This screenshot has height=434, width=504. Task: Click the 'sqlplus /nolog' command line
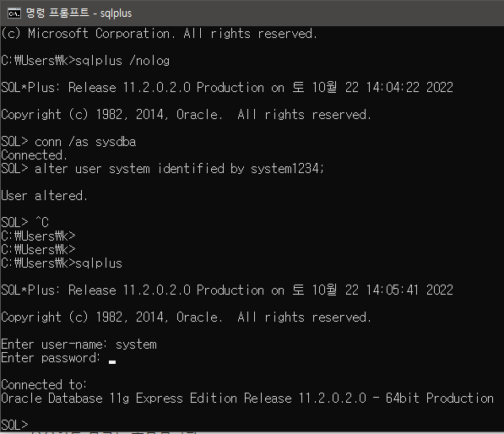[x=85, y=61]
